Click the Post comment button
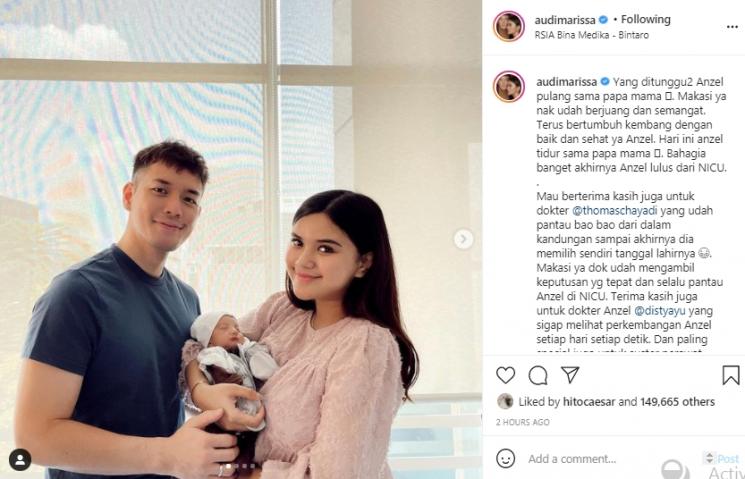 [x=728, y=459]
